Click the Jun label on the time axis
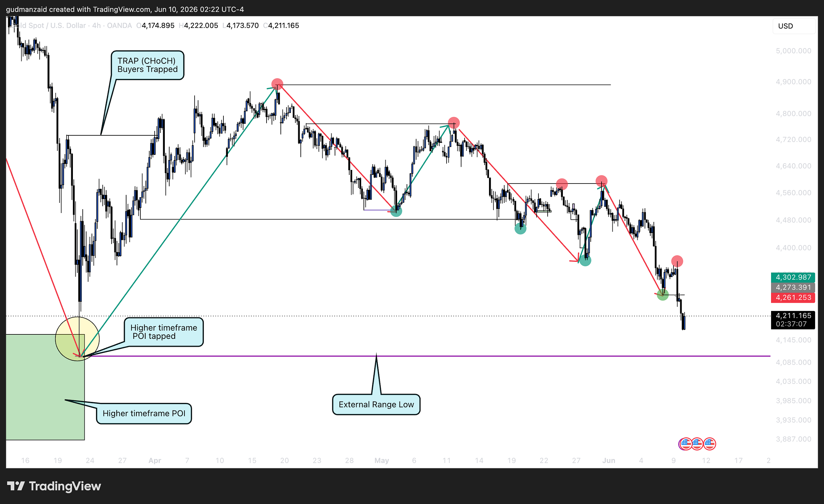Screen dimensions: 824x504 tap(608, 461)
